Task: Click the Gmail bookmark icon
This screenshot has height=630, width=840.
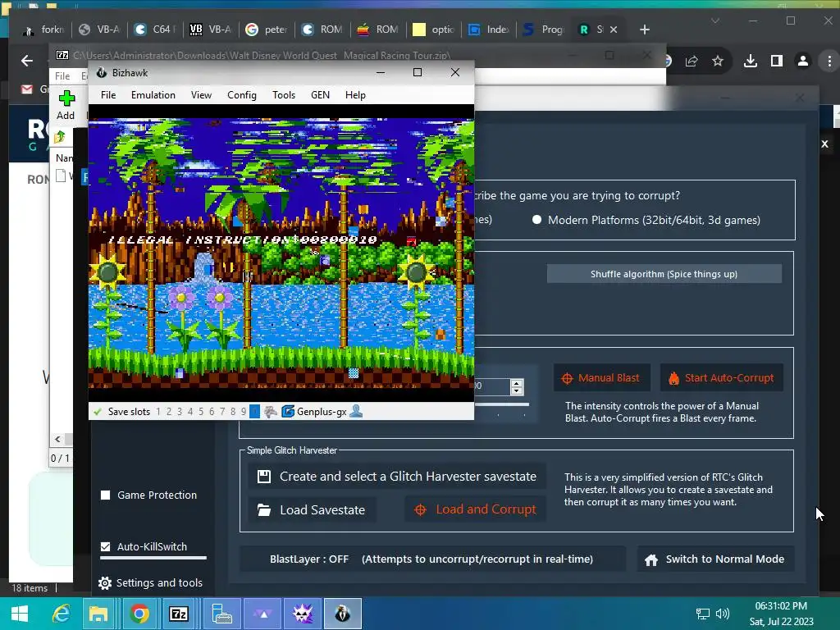Action: coord(27,89)
